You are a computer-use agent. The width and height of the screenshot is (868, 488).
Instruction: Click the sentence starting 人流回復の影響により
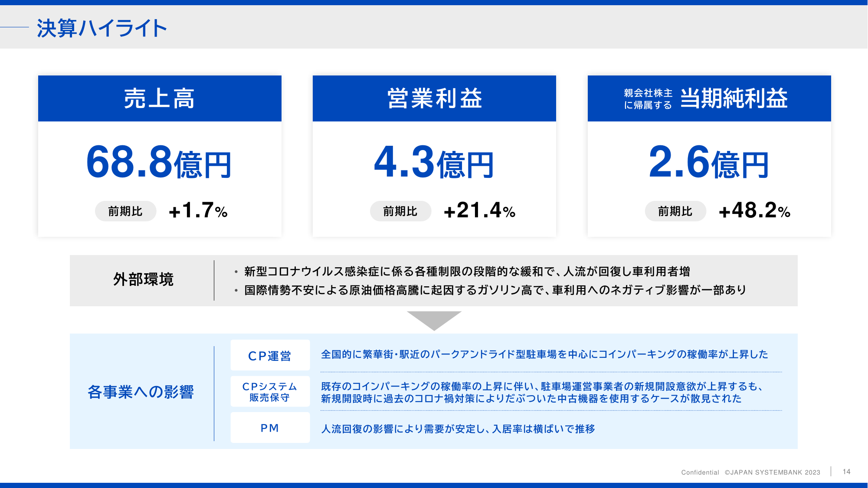pyautogui.click(x=458, y=429)
